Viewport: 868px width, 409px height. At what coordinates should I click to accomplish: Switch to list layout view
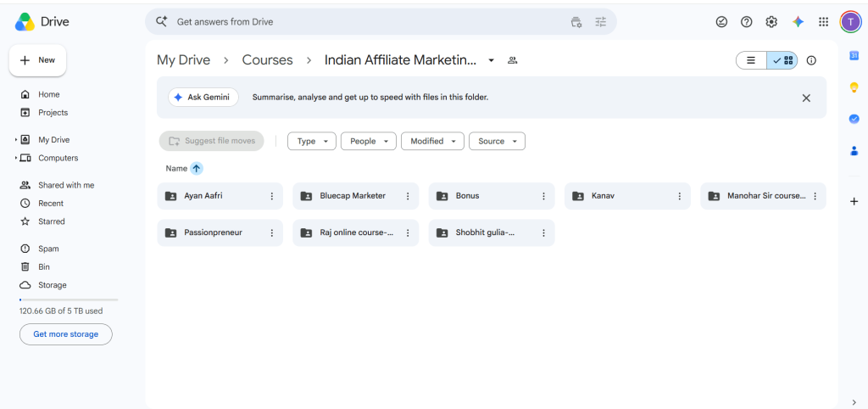(751, 60)
